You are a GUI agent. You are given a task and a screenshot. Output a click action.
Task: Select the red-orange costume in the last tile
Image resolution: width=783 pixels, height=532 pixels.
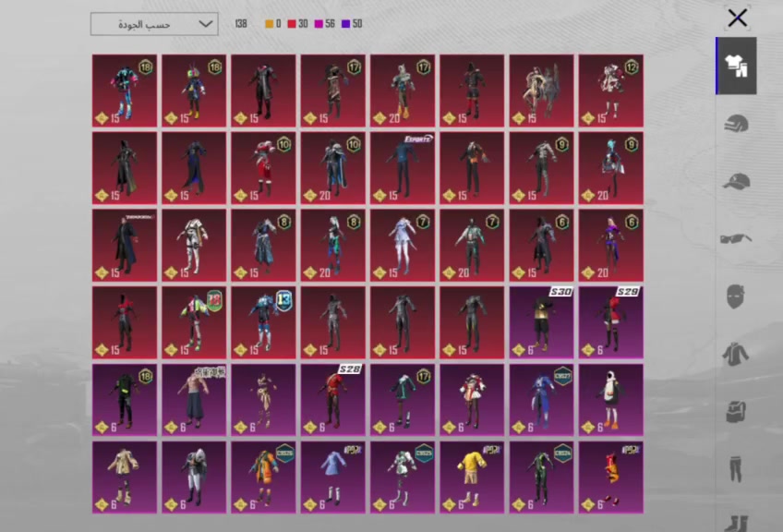610,478
